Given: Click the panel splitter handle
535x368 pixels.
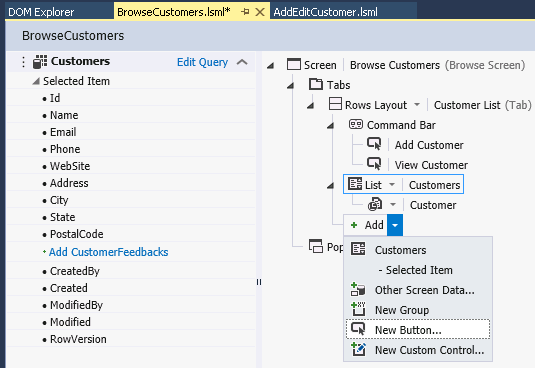Looking at the screenshot, I should click(x=259, y=282).
